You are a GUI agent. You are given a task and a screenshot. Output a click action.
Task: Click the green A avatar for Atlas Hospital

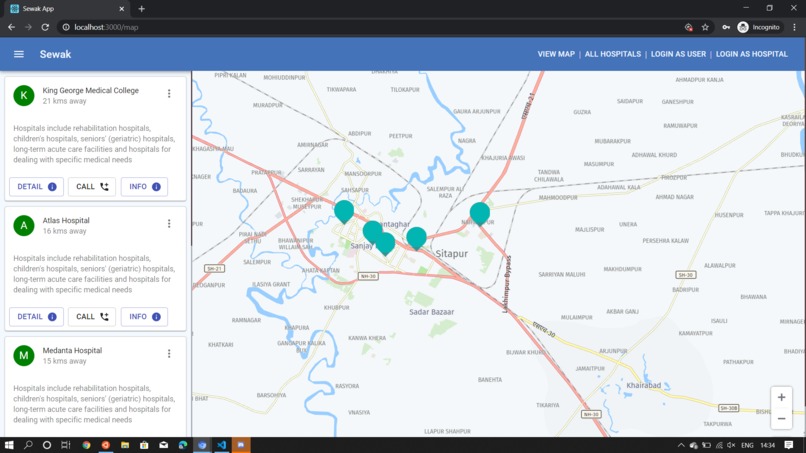pos(24,226)
